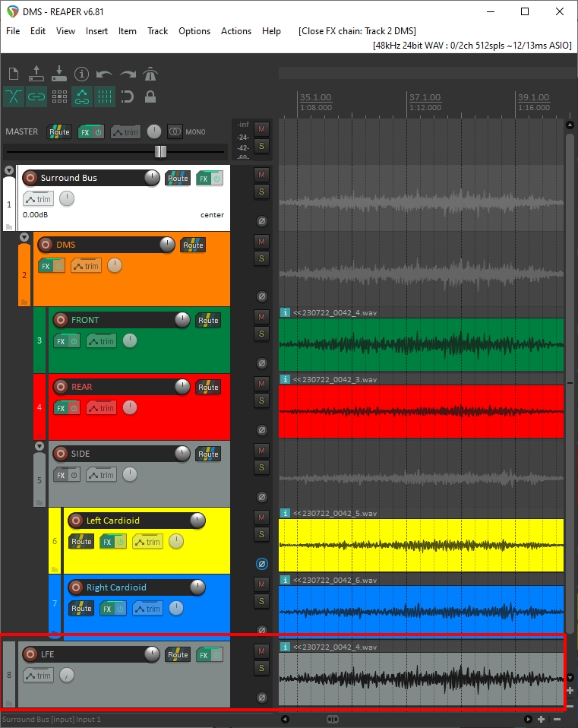Screen dimensions: 578x728
Task: Click the horizontal zoom out minus button
Action: pyautogui.click(x=557, y=719)
